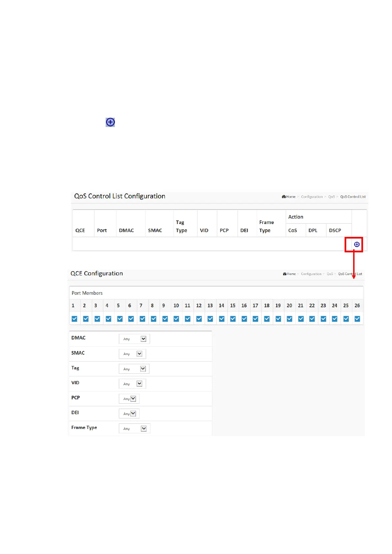
Task: Toggle port member 13 checkbox
Action: pos(210,319)
